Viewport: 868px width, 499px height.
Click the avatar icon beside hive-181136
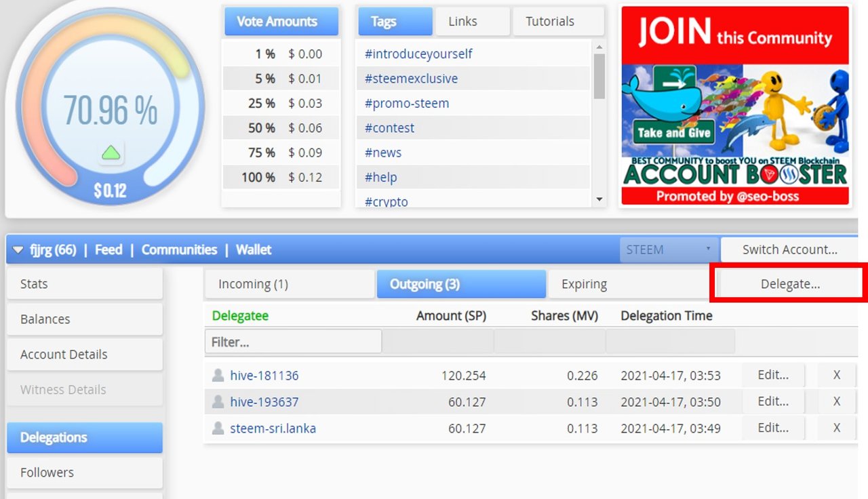pos(218,375)
